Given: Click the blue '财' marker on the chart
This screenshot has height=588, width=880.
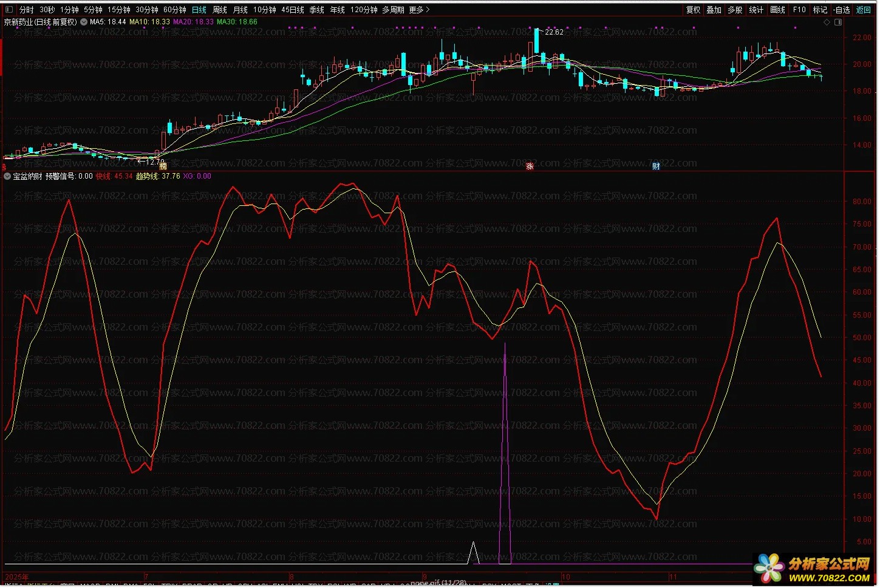Looking at the screenshot, I should pos(656,166).
